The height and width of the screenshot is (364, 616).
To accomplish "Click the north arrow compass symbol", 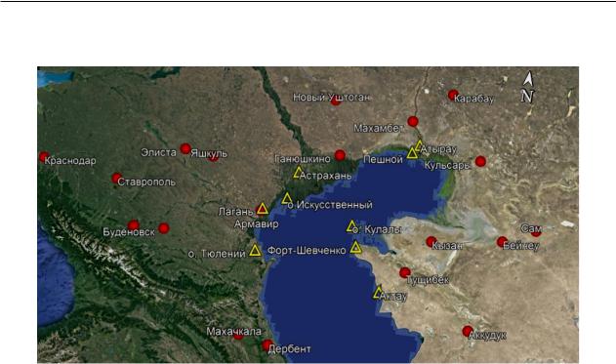I will point(528,87).
